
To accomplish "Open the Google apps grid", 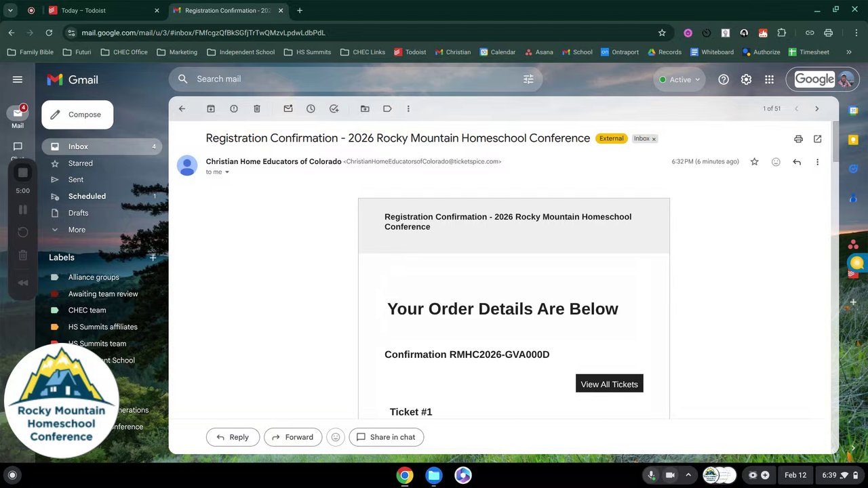I will (x=769, y=79).
